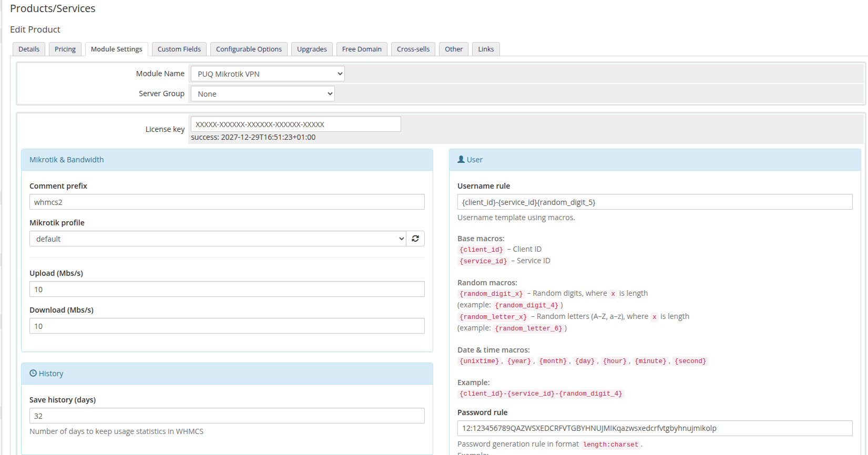Focus the Comment prefix field
This screenshot has width=868, height=455.
(x=227, y=202)
